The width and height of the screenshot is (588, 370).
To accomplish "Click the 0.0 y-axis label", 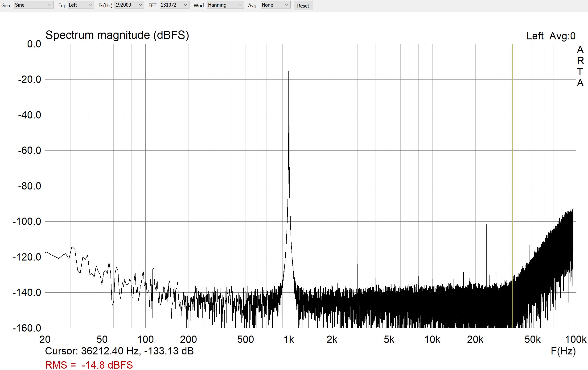I will [34, 44].
